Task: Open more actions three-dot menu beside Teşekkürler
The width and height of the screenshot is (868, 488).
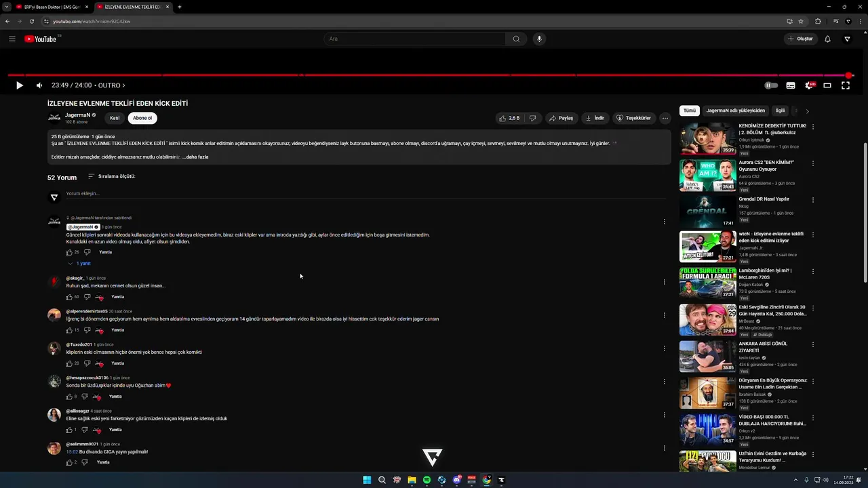Action: pos(665,118)
